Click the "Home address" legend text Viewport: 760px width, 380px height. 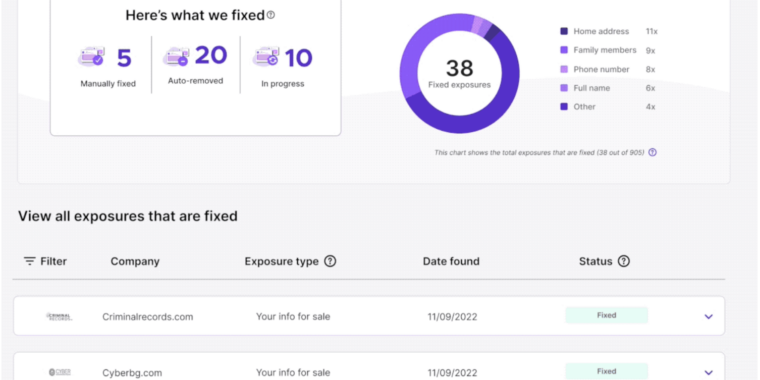(x=601, y=32)
